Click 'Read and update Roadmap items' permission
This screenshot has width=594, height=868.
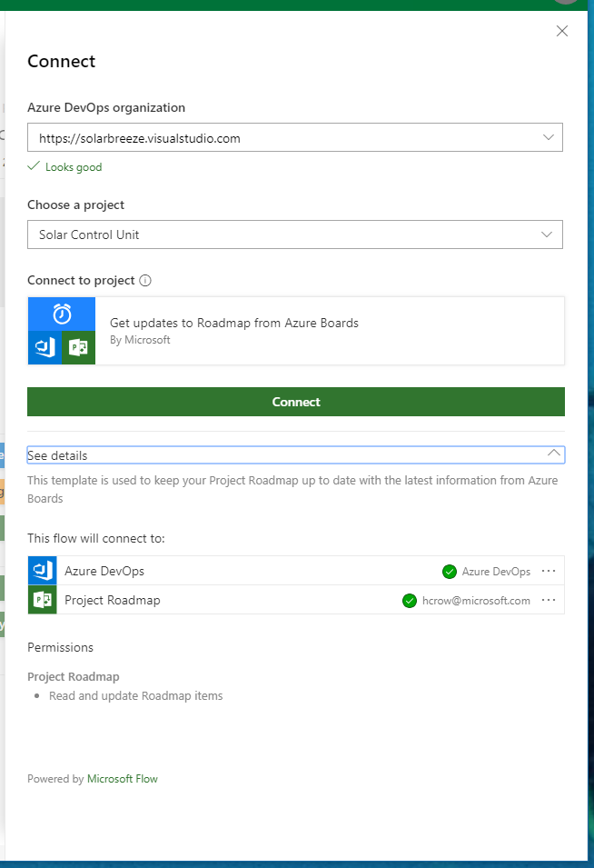(136, 696)
